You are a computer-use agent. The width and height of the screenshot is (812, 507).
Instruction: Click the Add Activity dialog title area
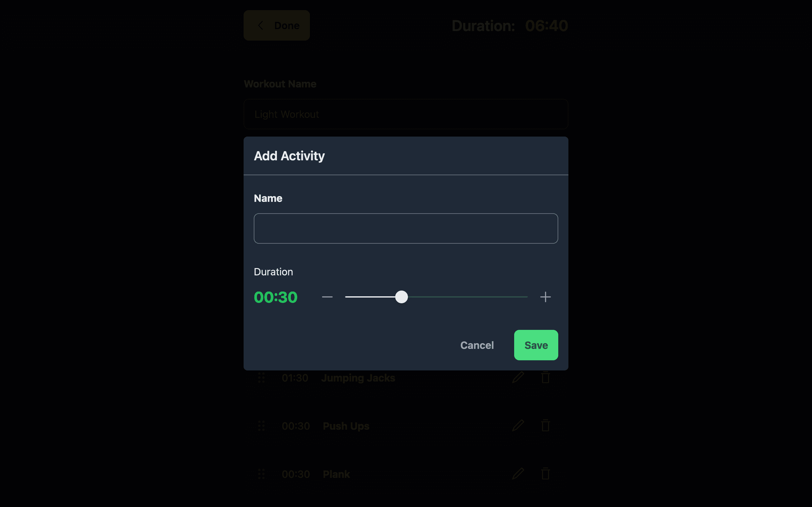(x=289, y=155)
